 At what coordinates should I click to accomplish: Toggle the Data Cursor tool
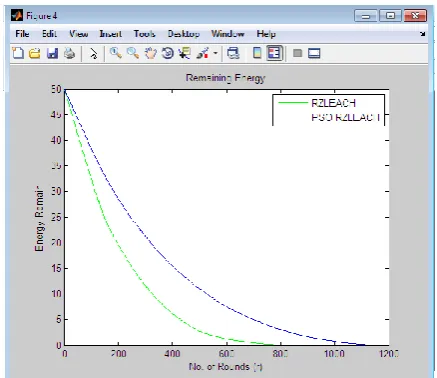tap(184, 53)
